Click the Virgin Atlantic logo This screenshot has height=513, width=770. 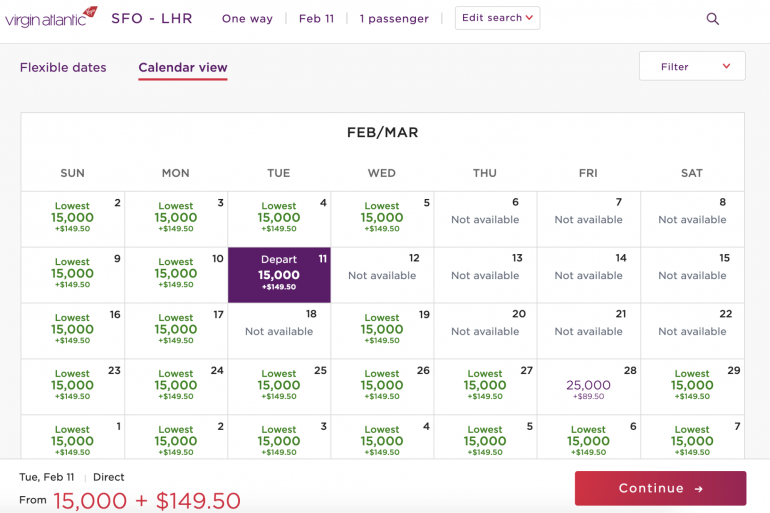point(51,18)
